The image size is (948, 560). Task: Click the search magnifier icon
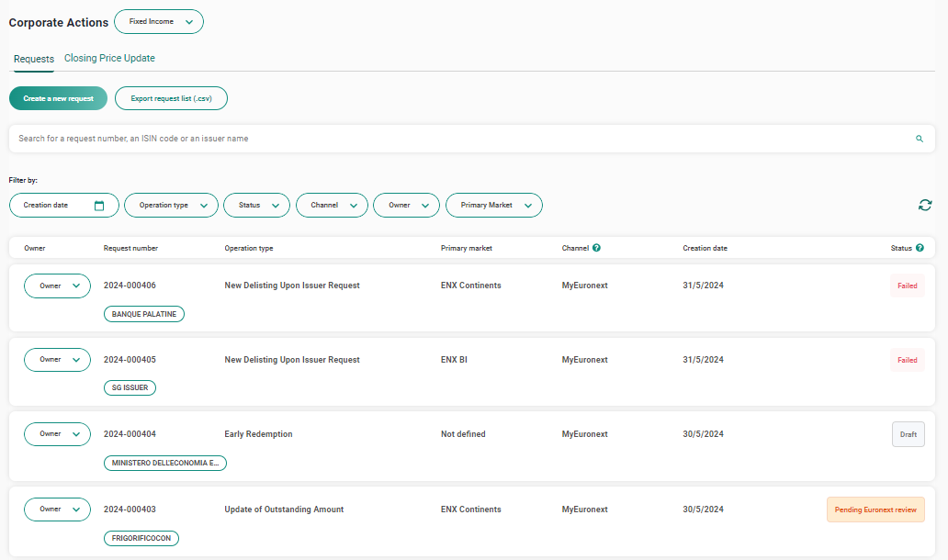(x=919, y=139)
